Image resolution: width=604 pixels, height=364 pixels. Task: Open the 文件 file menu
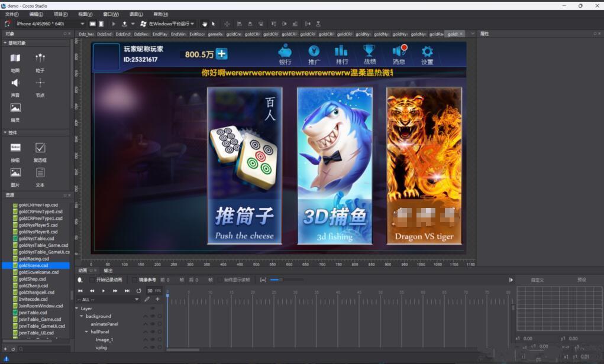point(11,14)
